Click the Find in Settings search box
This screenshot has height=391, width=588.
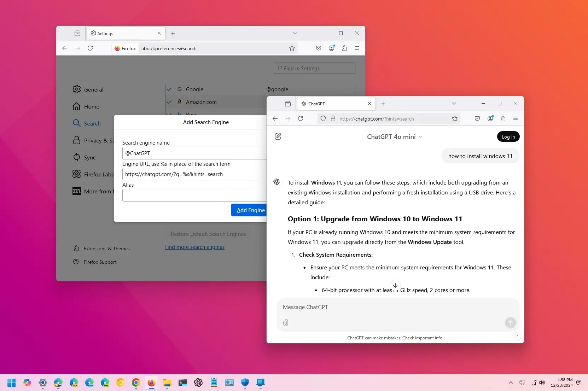click(314, 68)
